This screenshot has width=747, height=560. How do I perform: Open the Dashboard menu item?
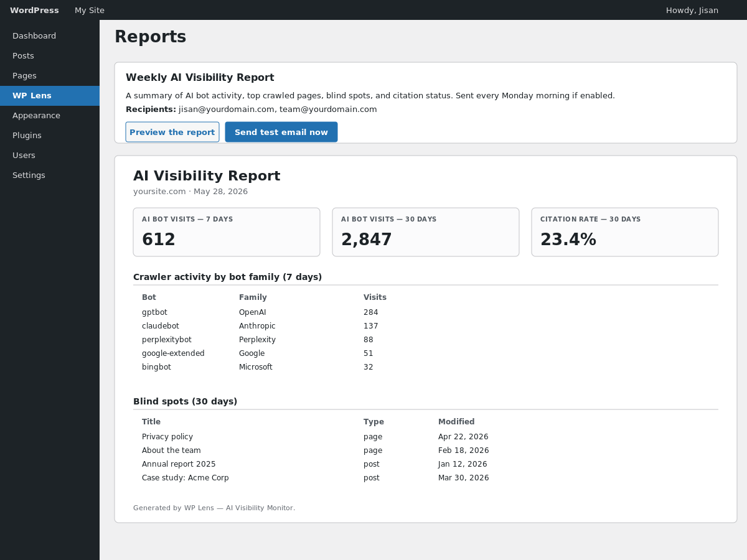pyautogui.click(x=50, y=36)
